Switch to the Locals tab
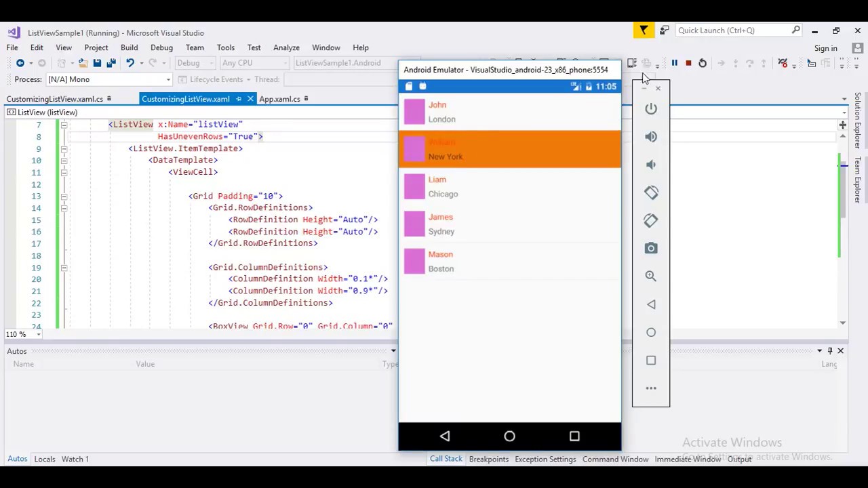The height and width of the screenshot is (488, 868). 45,459
